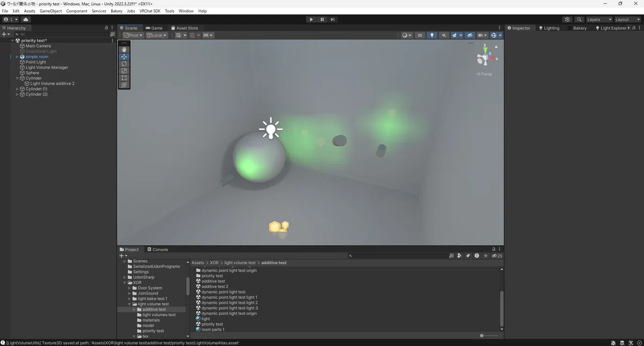
Task: Click the Project asset list vertical scrollbar
Action: pos(502,308)
